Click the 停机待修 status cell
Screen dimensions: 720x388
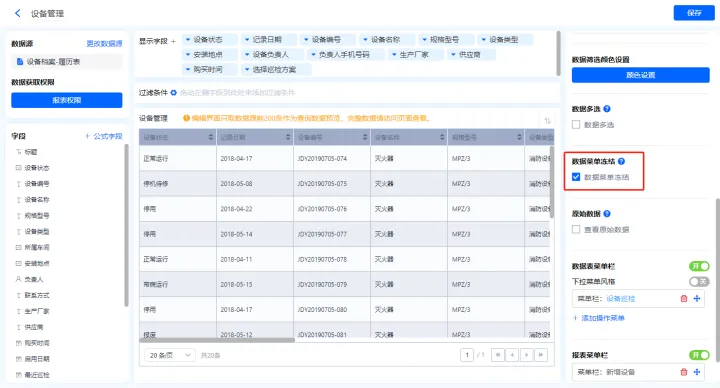[178, 184]
